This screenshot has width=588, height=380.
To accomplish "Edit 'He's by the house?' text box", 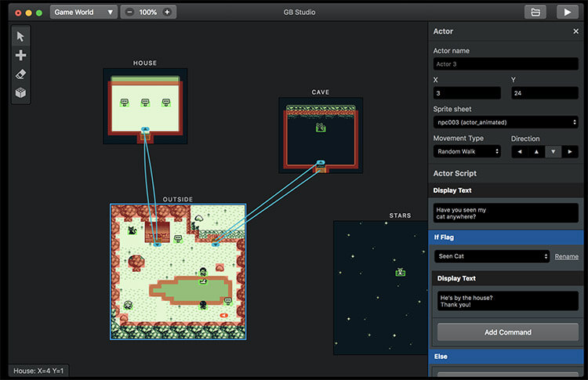I will [x=508, y=301].
